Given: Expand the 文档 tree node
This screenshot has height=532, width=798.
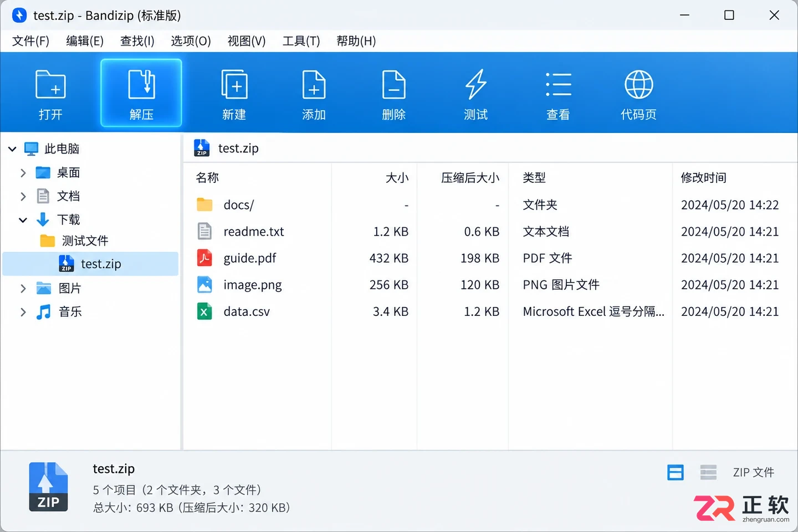Looking at the screenshot, I should coord(23,196).
